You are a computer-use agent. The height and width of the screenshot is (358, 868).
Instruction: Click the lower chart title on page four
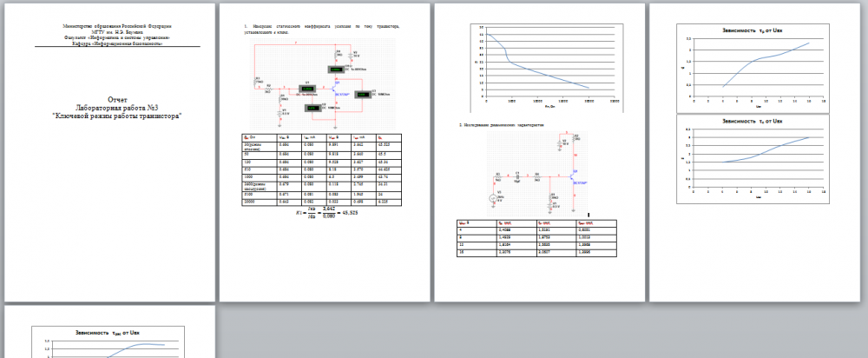753,121
